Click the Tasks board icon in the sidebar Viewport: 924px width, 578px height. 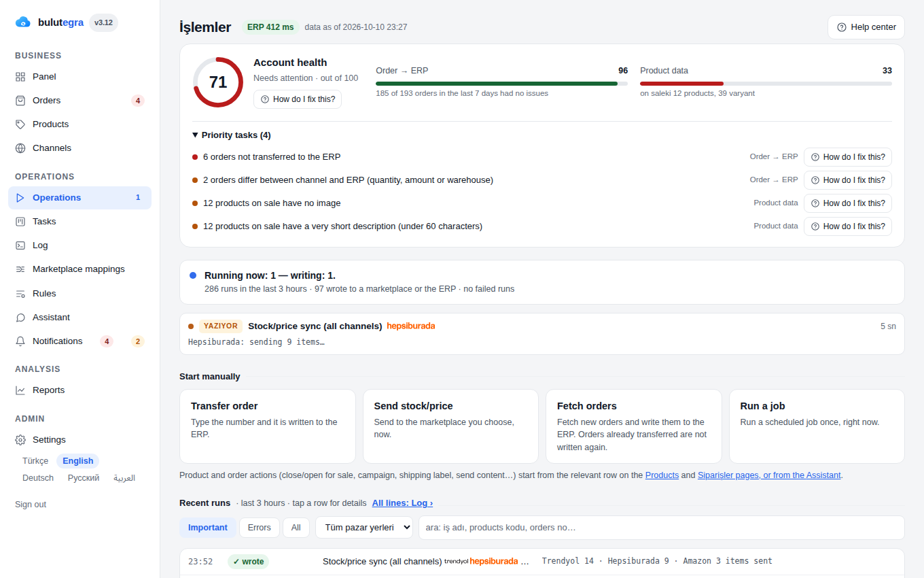20,222
